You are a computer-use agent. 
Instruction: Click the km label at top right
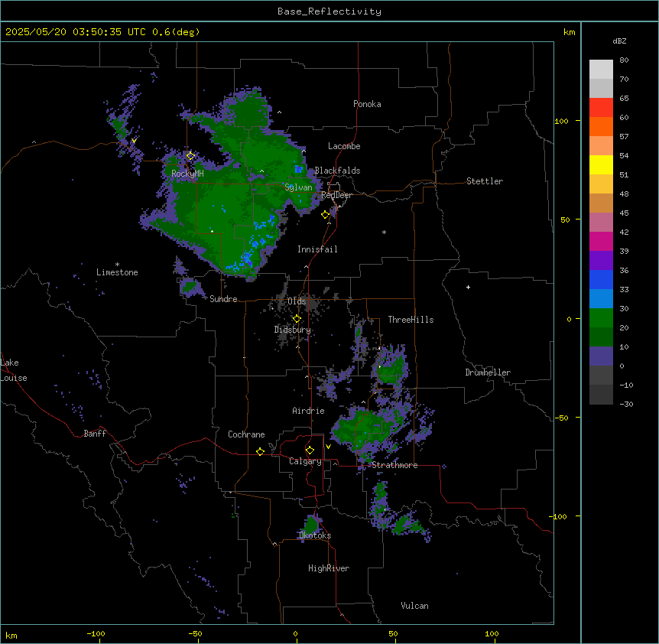pyautogui.click(x=569, y=32)
